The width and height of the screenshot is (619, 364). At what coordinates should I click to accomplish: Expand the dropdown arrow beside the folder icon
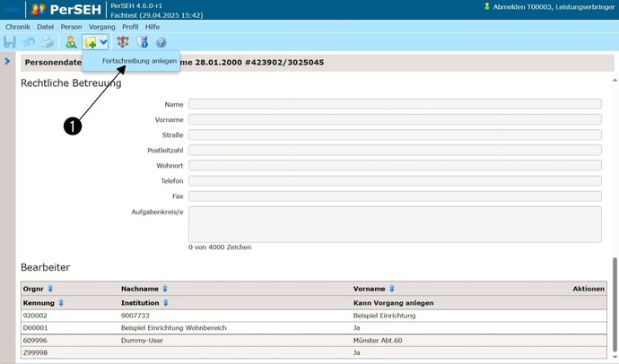pos(104,42)
